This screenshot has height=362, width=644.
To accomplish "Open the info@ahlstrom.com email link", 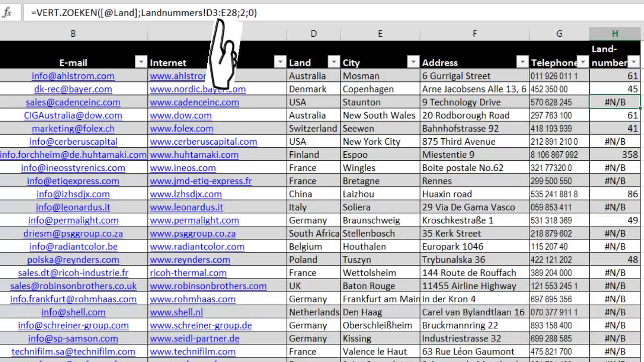I will (73, 76).
